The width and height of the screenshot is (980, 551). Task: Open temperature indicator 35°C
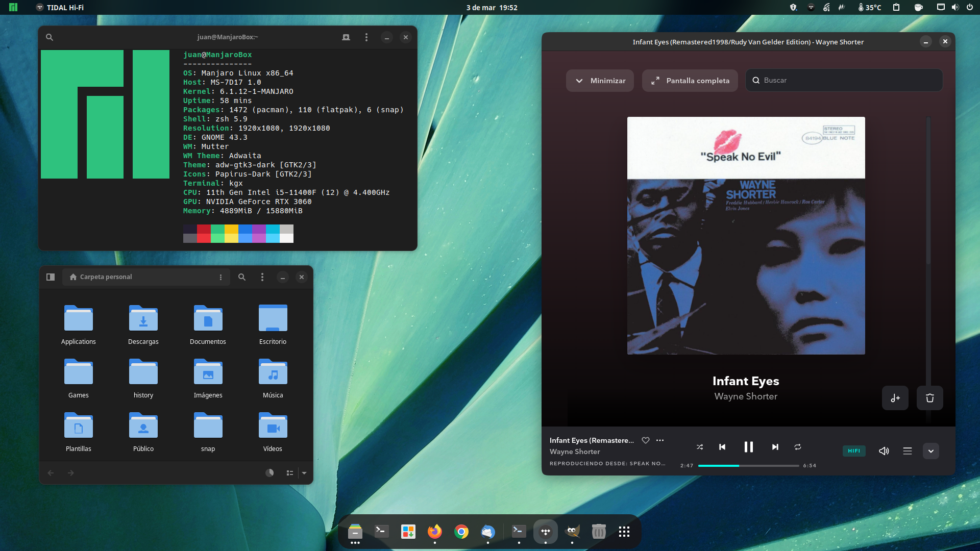pos(870,8)
